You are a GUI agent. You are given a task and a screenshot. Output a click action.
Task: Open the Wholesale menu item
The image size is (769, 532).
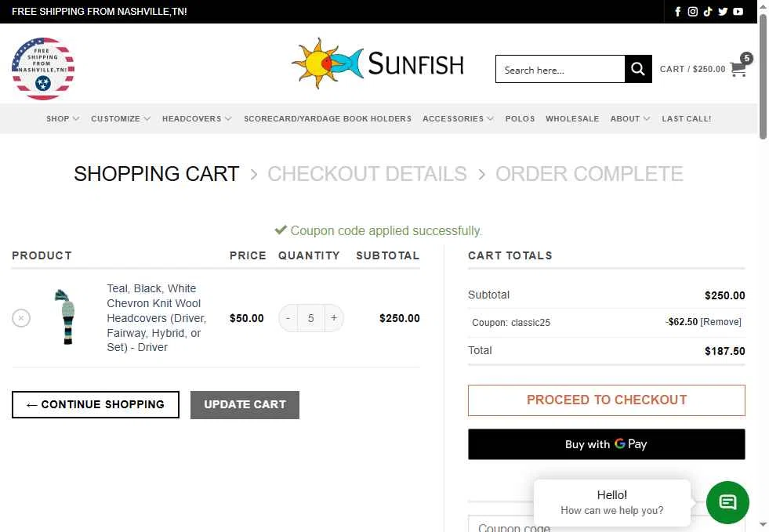pos(572,118)
